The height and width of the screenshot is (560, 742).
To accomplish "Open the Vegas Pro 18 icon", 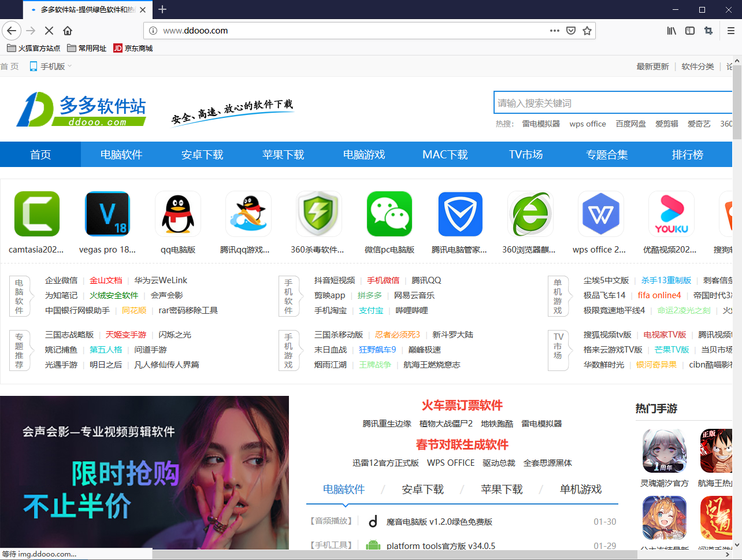I will click(107, 214).
